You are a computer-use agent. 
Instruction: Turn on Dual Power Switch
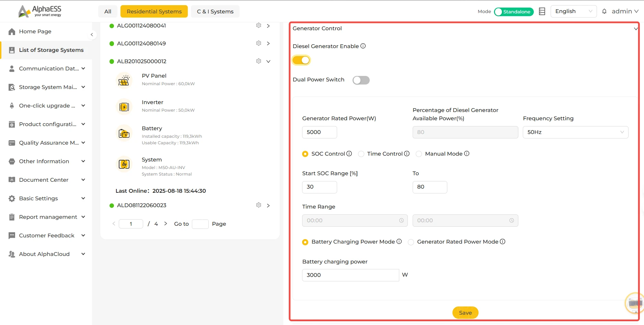tap(361, 80)
